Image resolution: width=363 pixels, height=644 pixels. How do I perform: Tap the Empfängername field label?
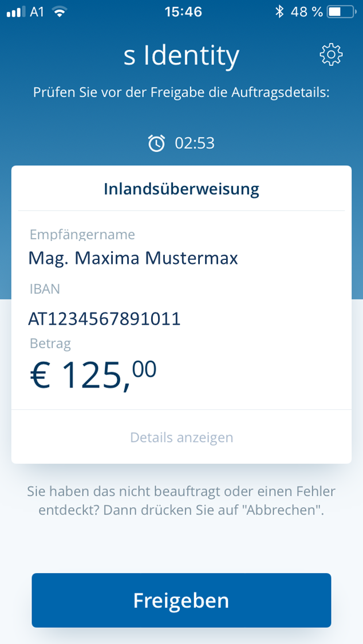coord(82,235)
